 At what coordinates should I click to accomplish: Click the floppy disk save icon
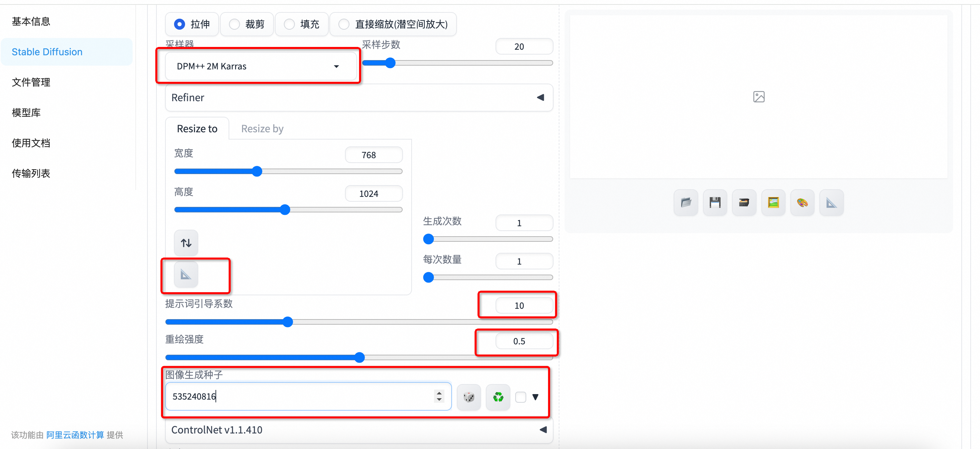(x=715, y=202)
